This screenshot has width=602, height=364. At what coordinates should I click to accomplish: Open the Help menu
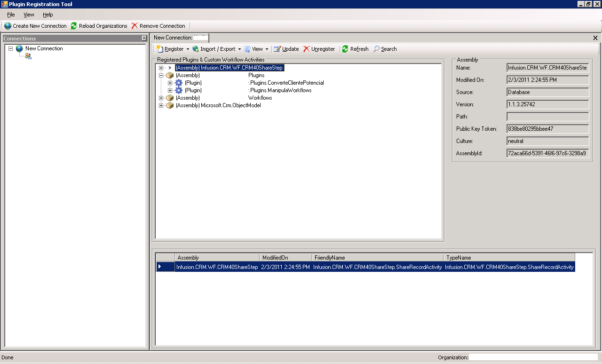[48, 15]
